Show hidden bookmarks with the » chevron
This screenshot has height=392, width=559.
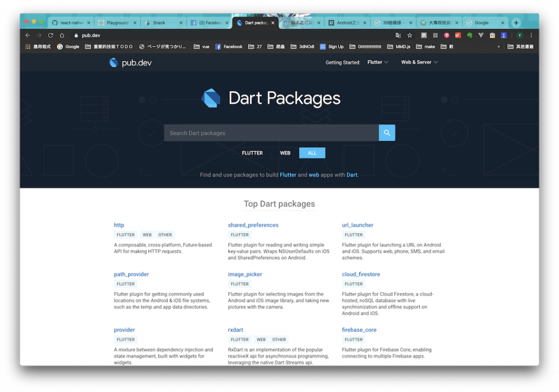[498, 47]
